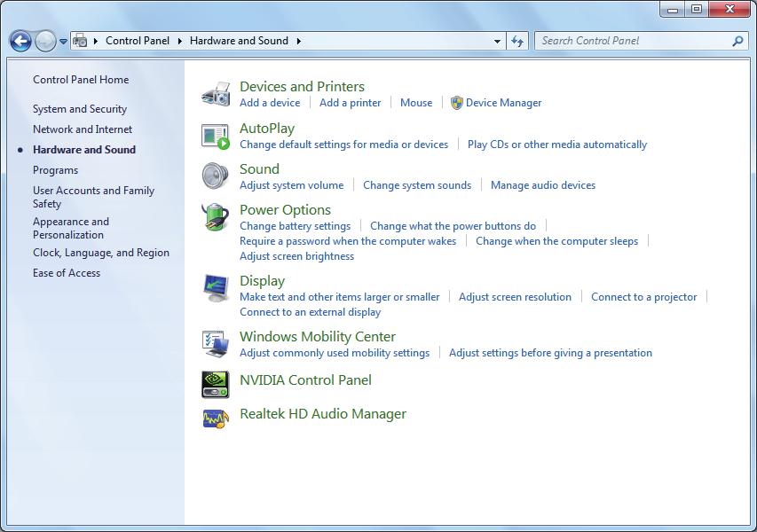Screen dimensions: 757x532
Task: Click Require a password when computer wakes
Action: pyautogui.click(x=348, y=241)
